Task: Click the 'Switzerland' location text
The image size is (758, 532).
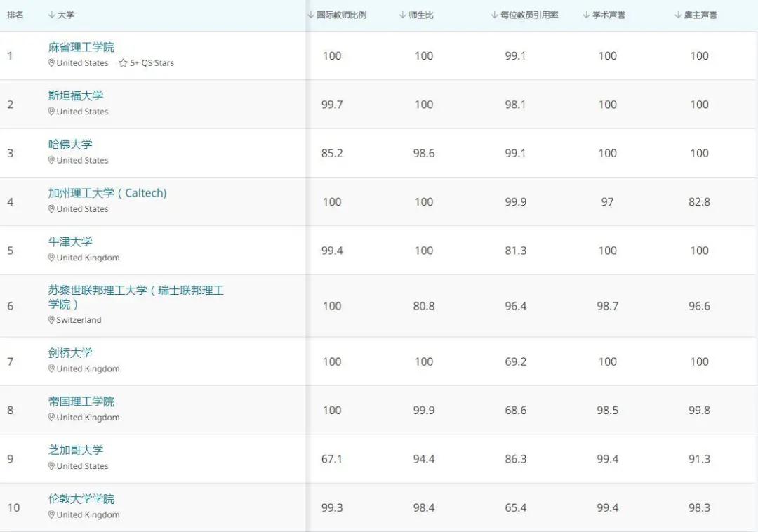Action: coord(79,320)
